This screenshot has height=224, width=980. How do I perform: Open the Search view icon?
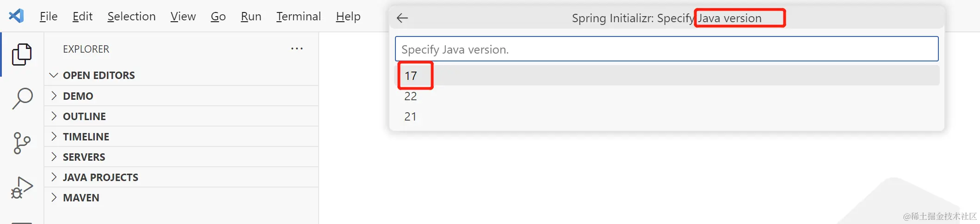[22, 98]
